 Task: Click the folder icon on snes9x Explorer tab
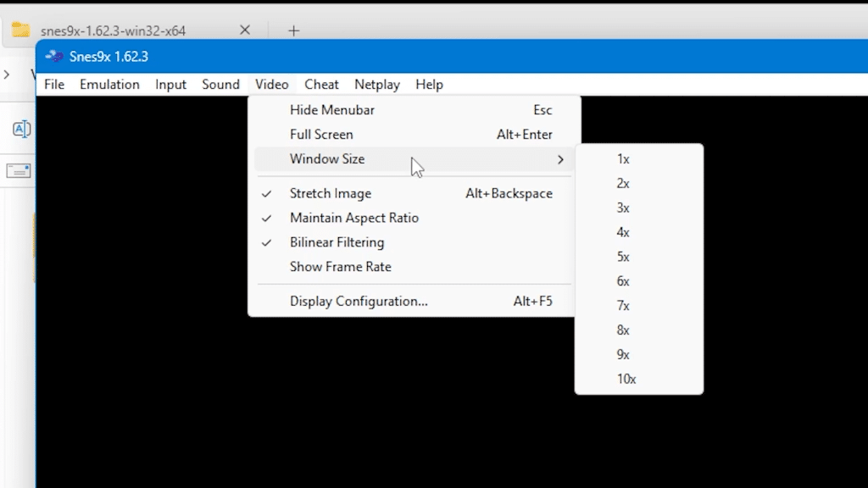(20, 30)
